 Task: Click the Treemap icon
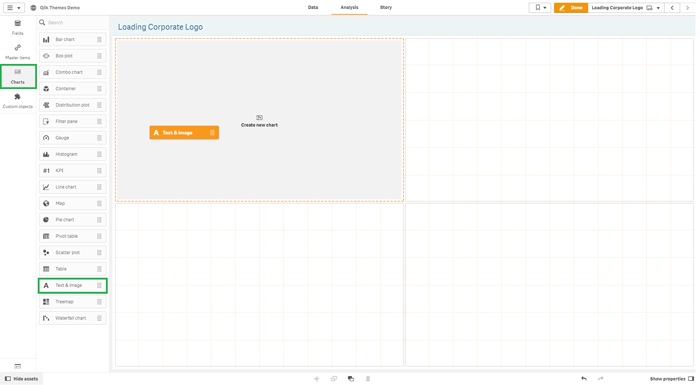[46, 302]
